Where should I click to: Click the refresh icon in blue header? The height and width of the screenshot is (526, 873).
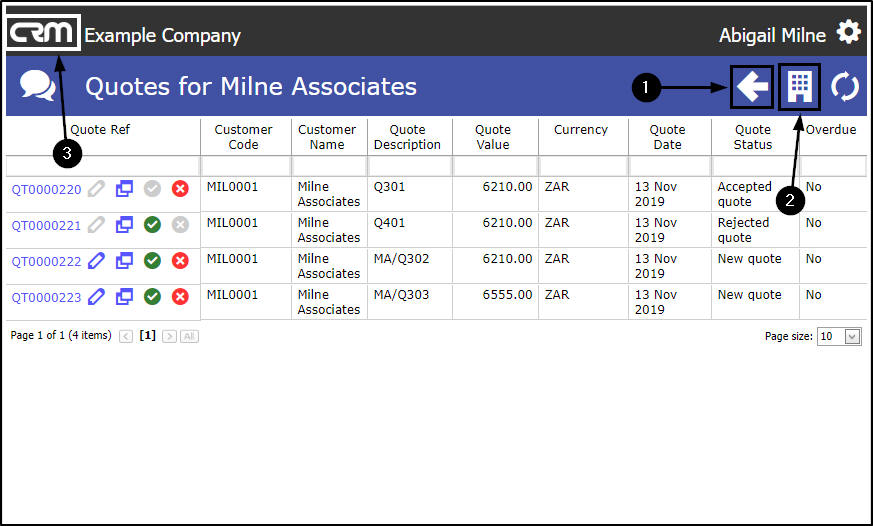point(845,87)
